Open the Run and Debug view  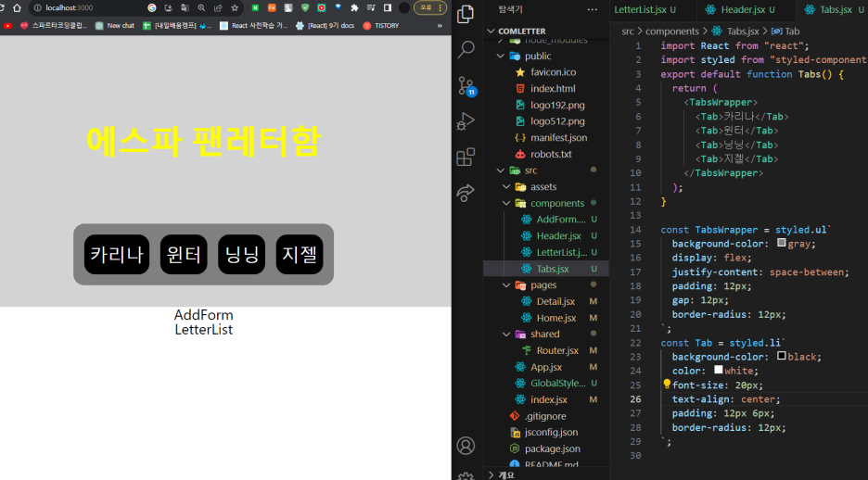click(x=466, y=121)
